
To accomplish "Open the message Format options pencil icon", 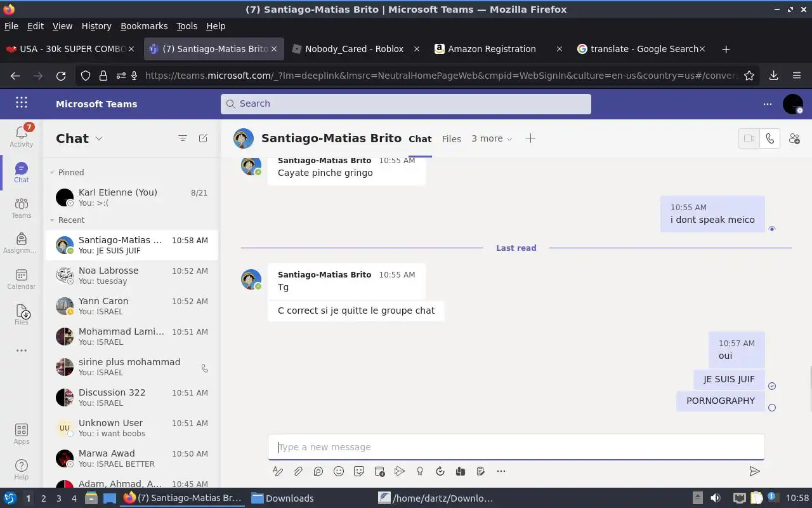I will (x=277, y=471).
